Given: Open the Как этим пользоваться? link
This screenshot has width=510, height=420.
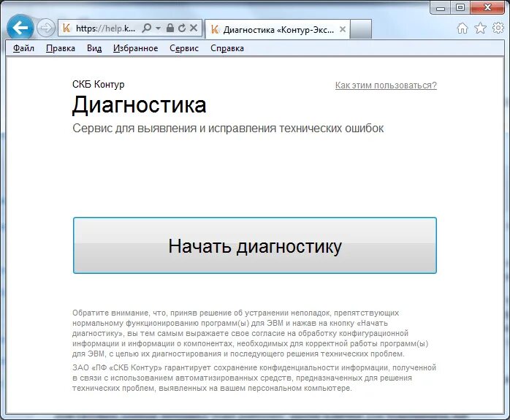Looking at the screenshot, I should coord(386,85).
